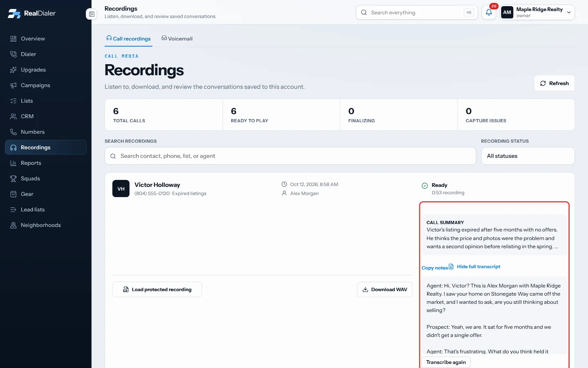Switch to the Call recordings tab

[x=129, y=39]
